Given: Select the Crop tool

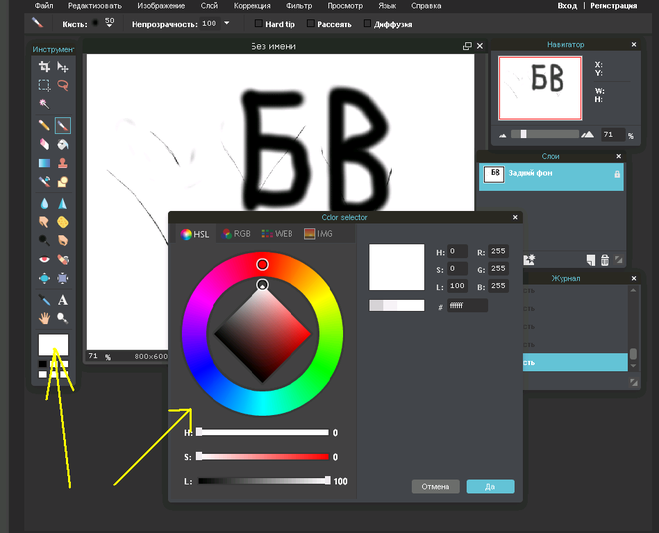Looking at the screenshot, I should click(44, 66).
